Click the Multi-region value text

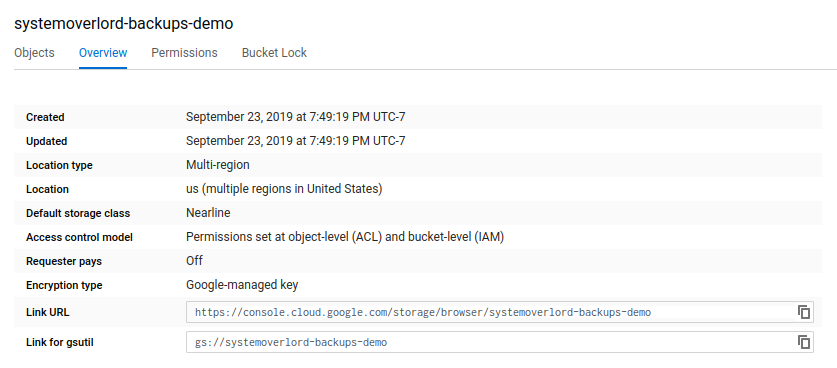218,165
